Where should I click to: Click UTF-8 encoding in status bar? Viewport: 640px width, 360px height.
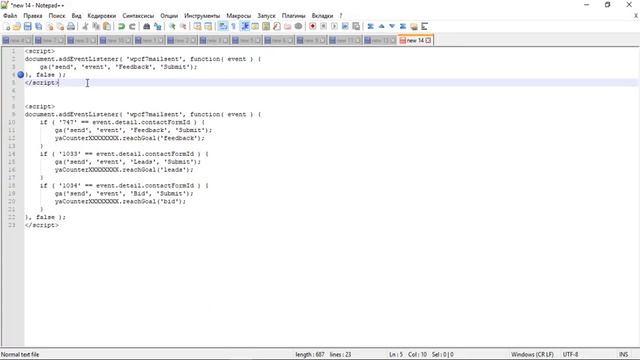coord(570,354)
